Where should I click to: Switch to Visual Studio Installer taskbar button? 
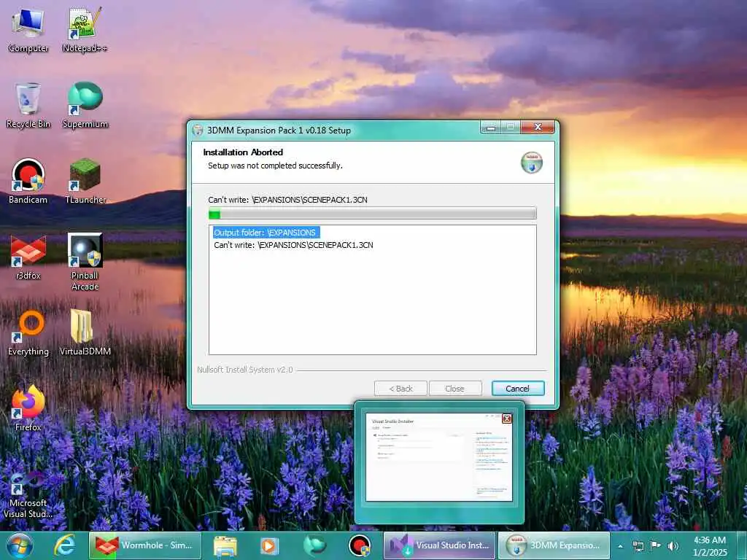pos(439,545)
